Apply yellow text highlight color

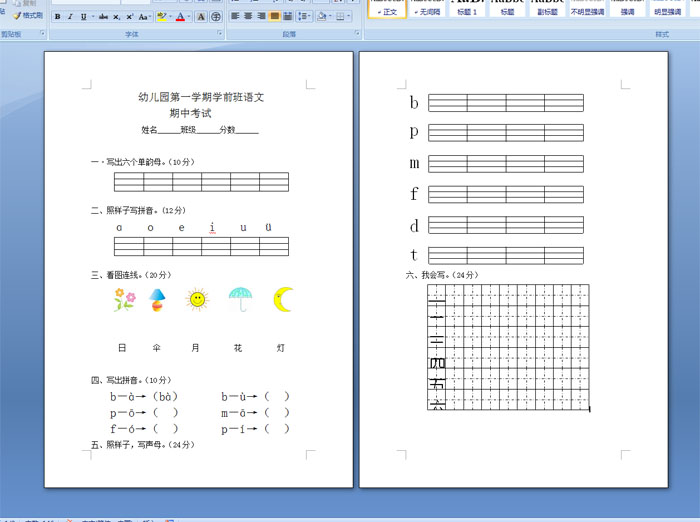[x=162, y=17]
